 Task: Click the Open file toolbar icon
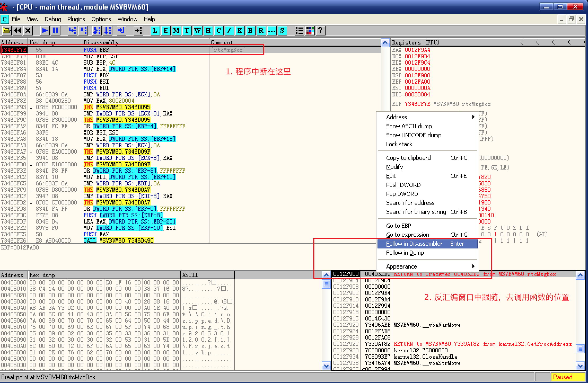click(x=7, y=31)
